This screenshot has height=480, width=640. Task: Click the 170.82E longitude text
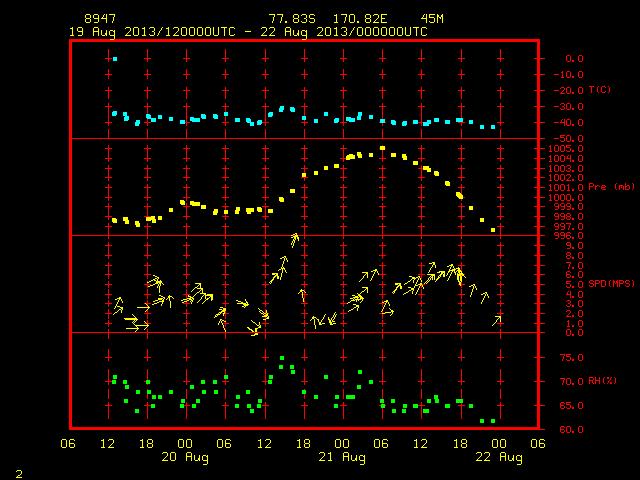pos(360,19)
